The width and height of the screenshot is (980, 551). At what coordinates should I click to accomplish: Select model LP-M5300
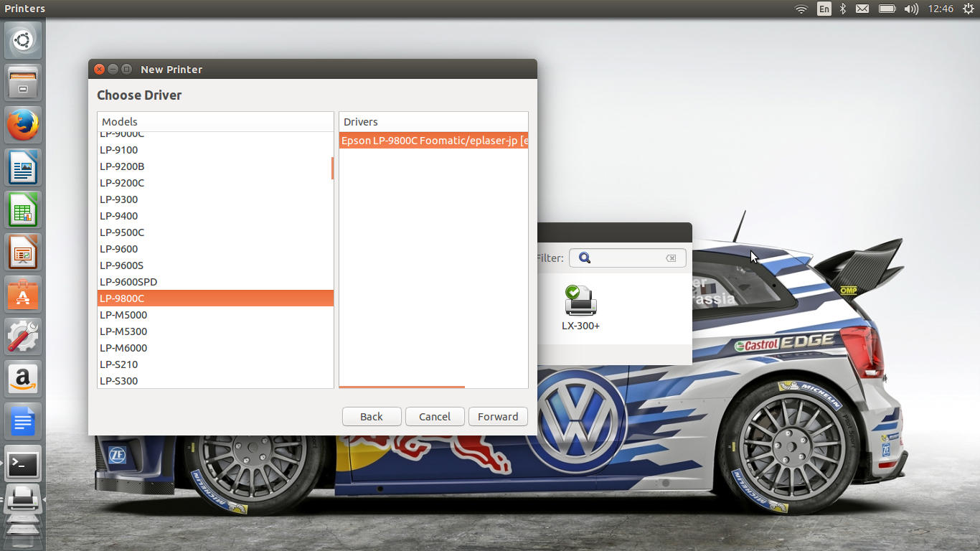point(215,331)
